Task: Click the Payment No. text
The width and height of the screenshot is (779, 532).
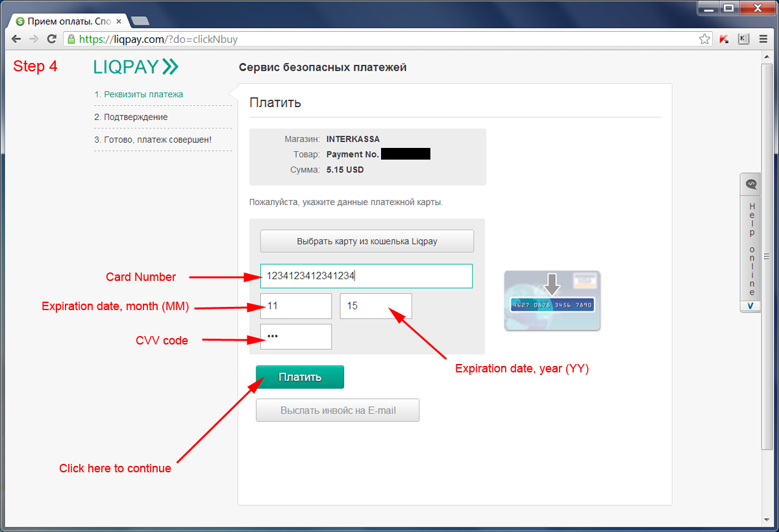Action: pos(352,154)
